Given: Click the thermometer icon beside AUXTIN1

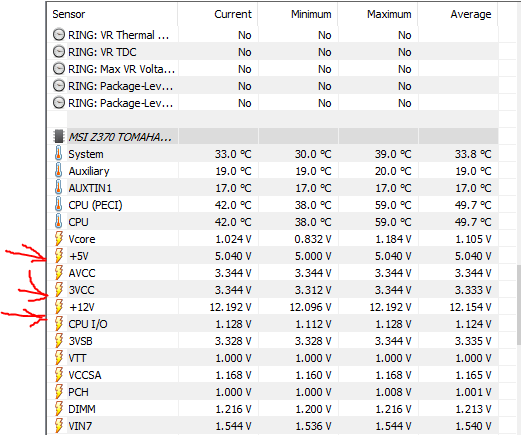Looking at the screenshot, I should pyautogui.click(x=59, y=188).
